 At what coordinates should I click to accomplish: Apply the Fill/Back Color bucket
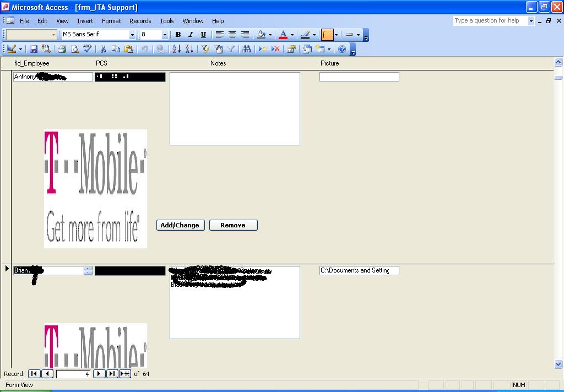point(262,35)
